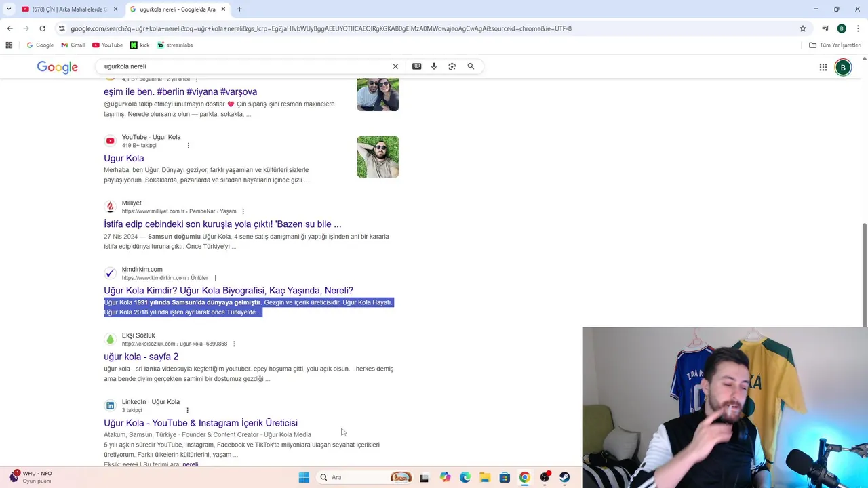Click the Google logo

58,67
